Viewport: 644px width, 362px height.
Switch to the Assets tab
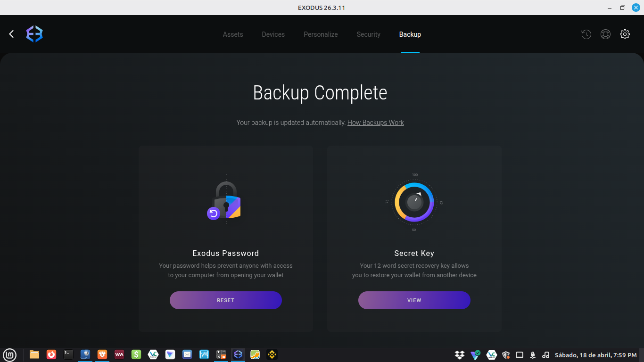pyautogui.click(x=233, y=34)
